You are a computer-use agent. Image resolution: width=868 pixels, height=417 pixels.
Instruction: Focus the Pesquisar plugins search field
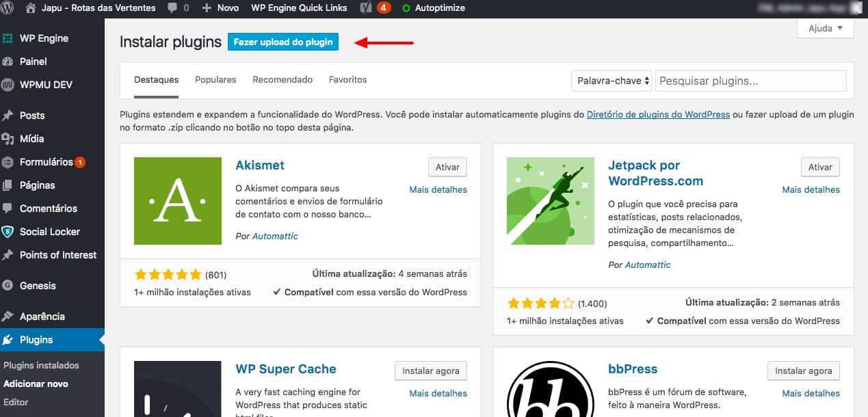pos(751,81)
